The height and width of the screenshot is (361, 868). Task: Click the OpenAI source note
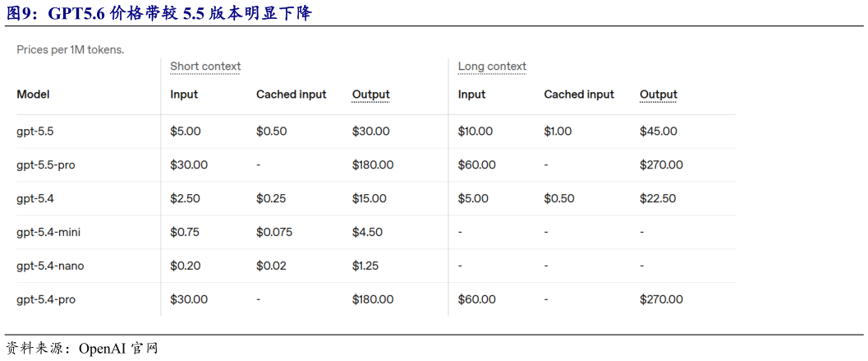[82, 348]
